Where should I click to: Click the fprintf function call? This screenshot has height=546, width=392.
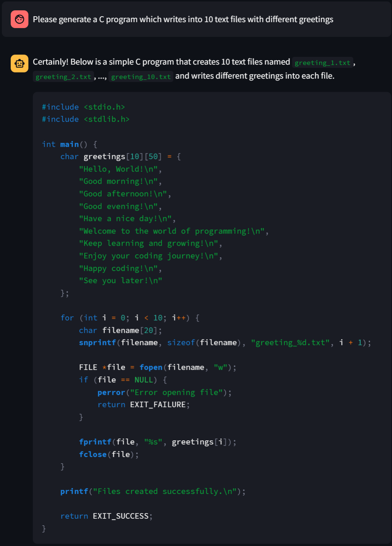(95, 442)
